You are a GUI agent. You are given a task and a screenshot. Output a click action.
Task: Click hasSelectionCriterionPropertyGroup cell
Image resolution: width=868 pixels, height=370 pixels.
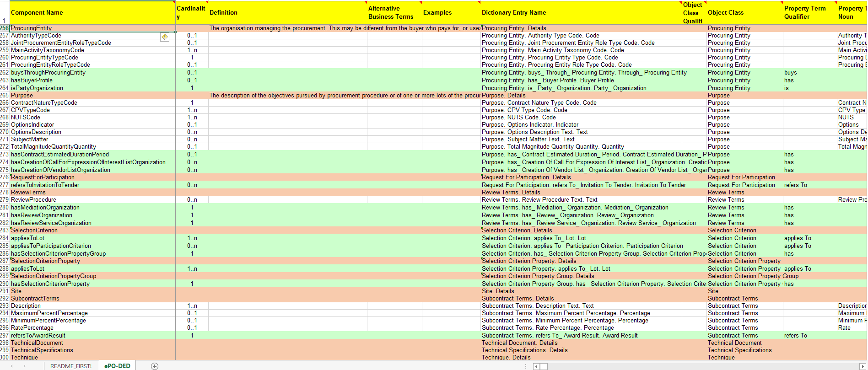coord(92,254)
